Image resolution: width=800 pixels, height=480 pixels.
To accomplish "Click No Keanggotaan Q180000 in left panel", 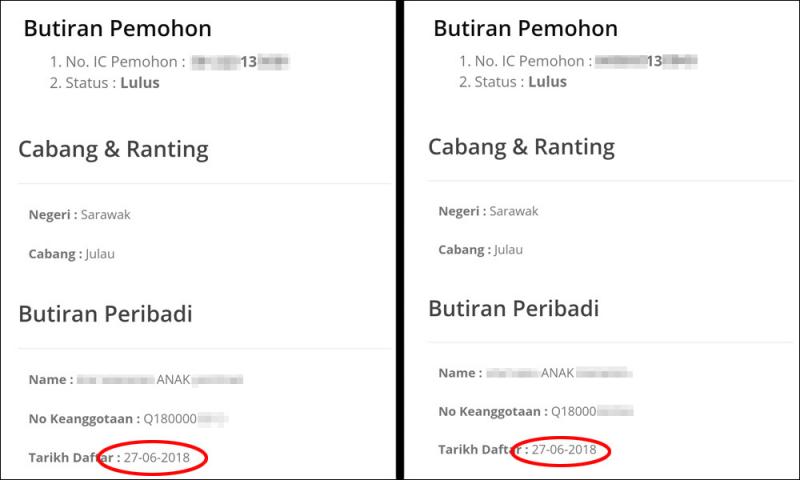I will [129, 419].
